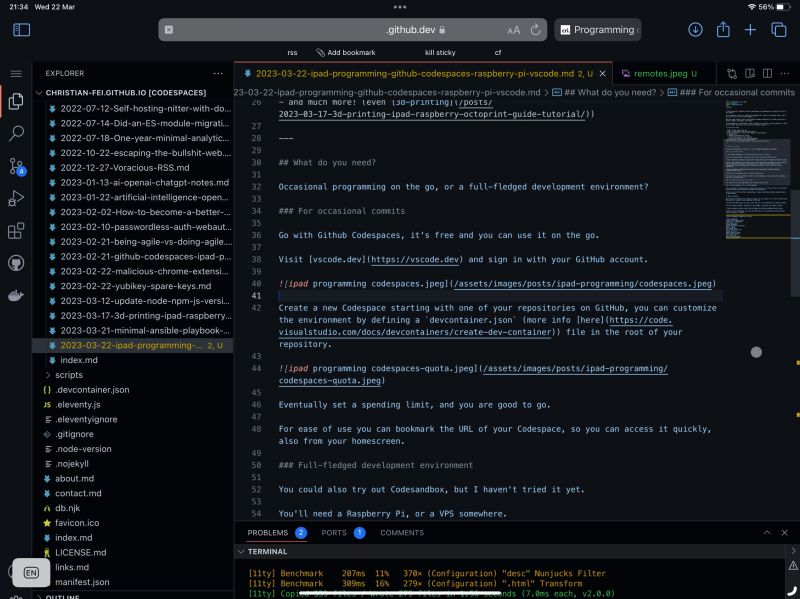Follow the vscode.dev hyperlink in the markdown
This screenshot has width=800, height=599.
pyautogui.click(x=416, y=259)
